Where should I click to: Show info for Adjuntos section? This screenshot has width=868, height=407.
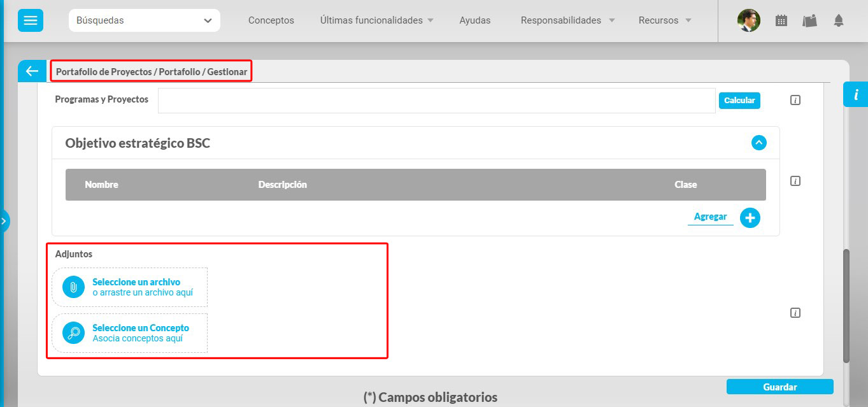coord(795,313)
